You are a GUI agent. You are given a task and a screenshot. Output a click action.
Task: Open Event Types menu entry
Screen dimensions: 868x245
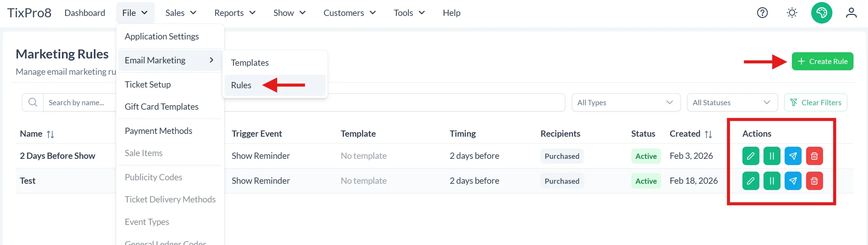[x=170, y=222]
